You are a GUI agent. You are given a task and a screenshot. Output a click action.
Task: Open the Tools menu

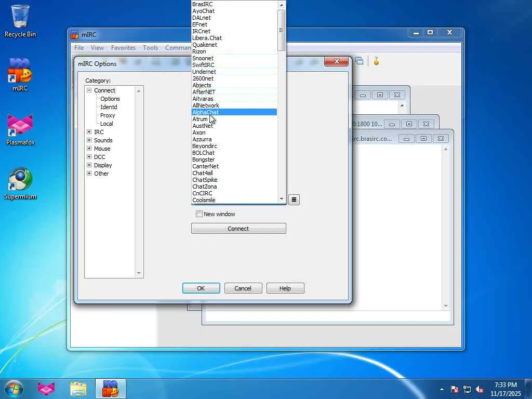(150, 48)
